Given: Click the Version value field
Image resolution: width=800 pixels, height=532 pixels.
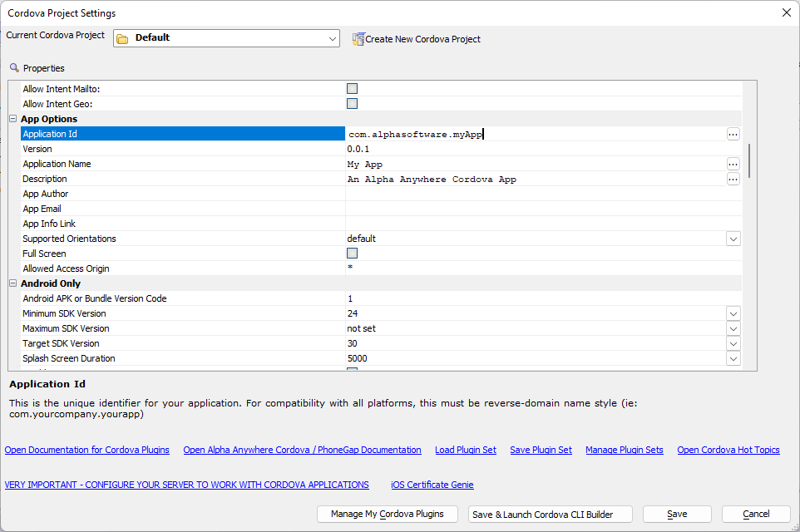Looking at the screenshot, I should 543,149.
